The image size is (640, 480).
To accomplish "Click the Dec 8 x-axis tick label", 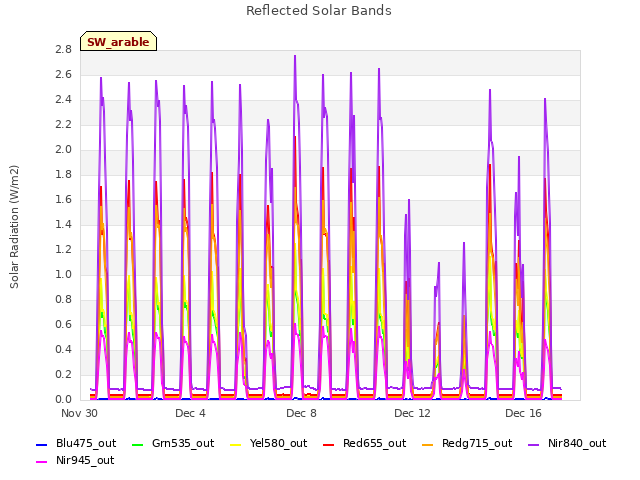I will 301,413.
